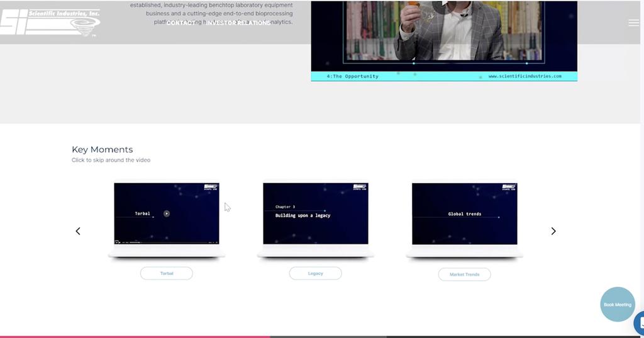Click the Torbal chapter button
The height and width of the screenshot is (338, 644).
click(167, 273)
